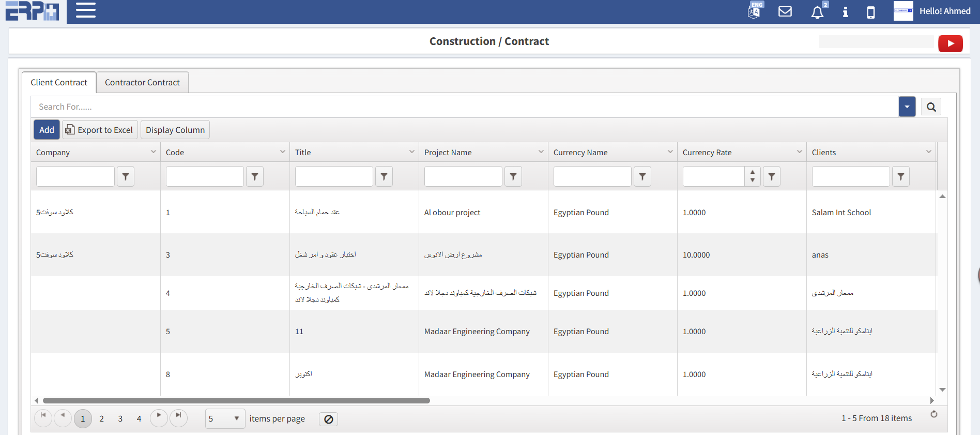Click Export to Excel
Image resolution: width=980 pixels, height=435 pixels.
(x=100, y=130)
